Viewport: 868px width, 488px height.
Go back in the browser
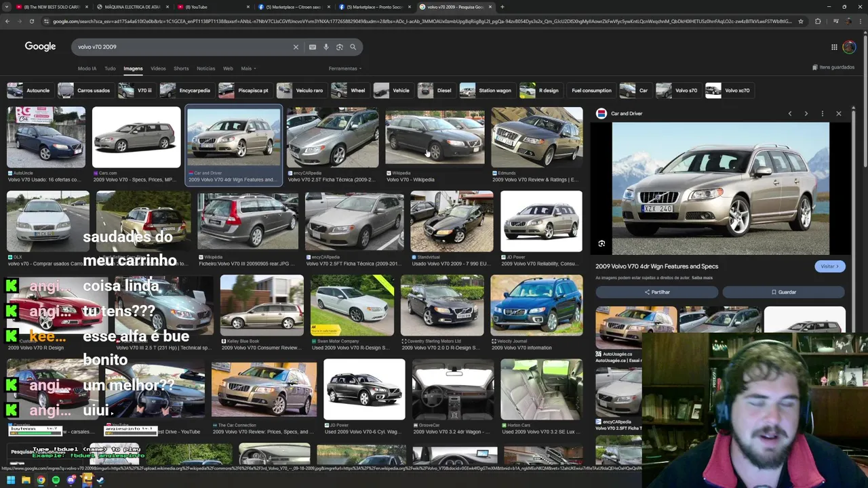tap(7, 21)
